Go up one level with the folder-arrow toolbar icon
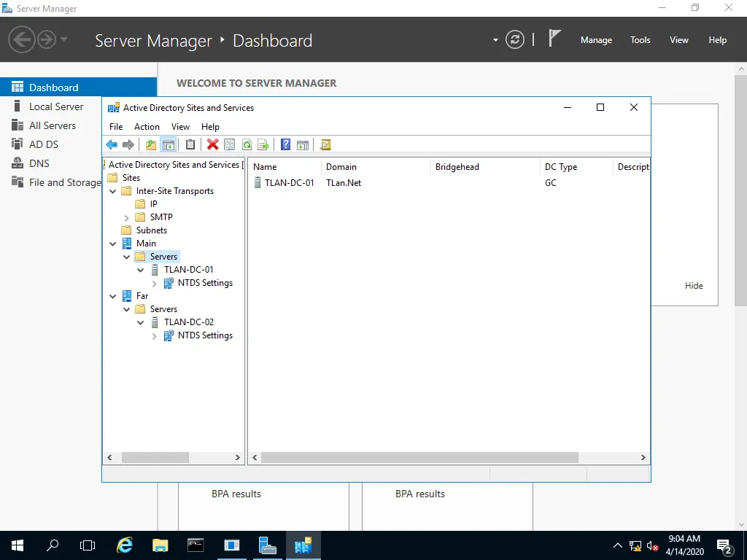747x560 pixels. point(151,145)
